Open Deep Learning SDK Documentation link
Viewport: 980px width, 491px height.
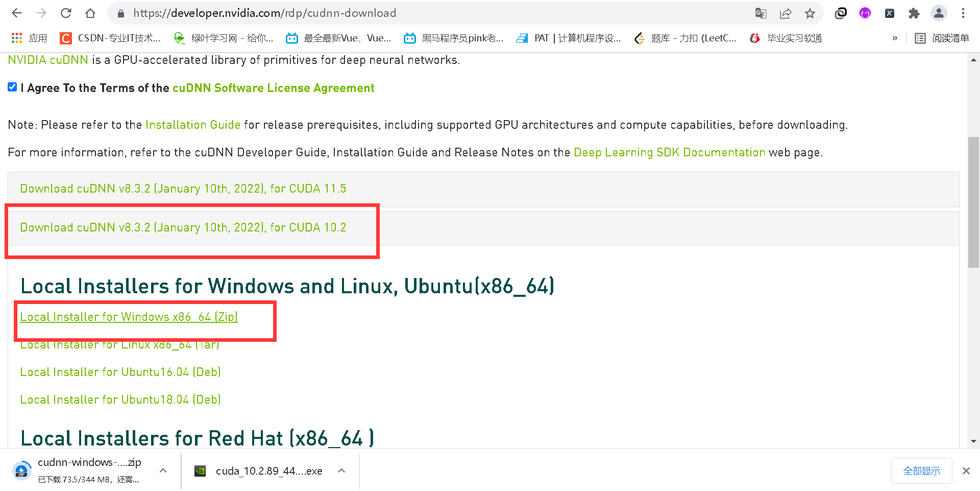669,152
